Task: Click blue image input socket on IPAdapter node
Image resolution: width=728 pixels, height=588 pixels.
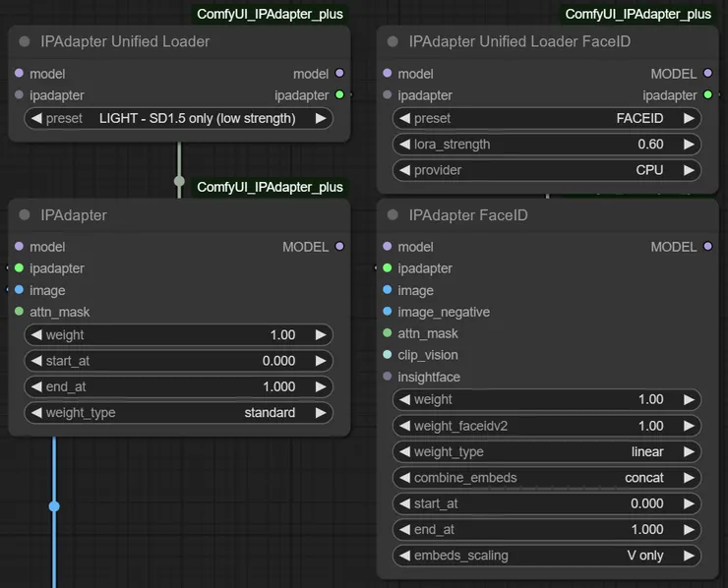Action: [x=19, y=290]
